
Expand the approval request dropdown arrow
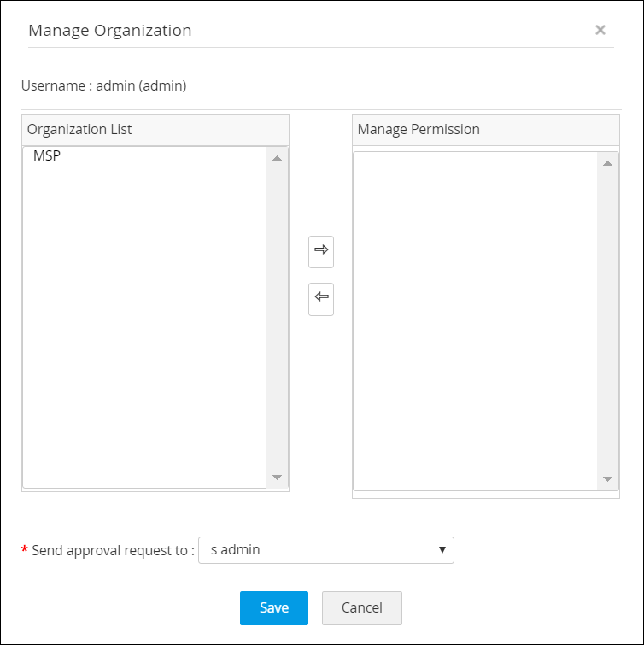(442, 550)
